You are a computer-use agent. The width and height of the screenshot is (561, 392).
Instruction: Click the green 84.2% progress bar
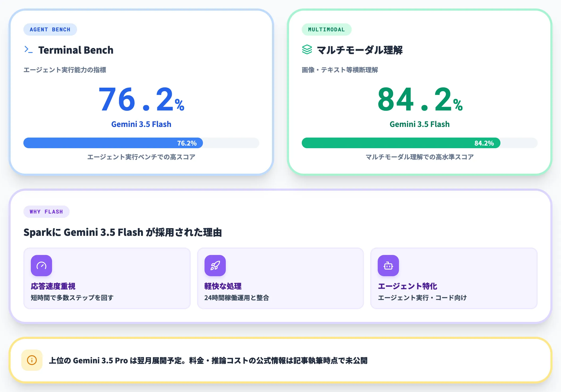(420, 143)
